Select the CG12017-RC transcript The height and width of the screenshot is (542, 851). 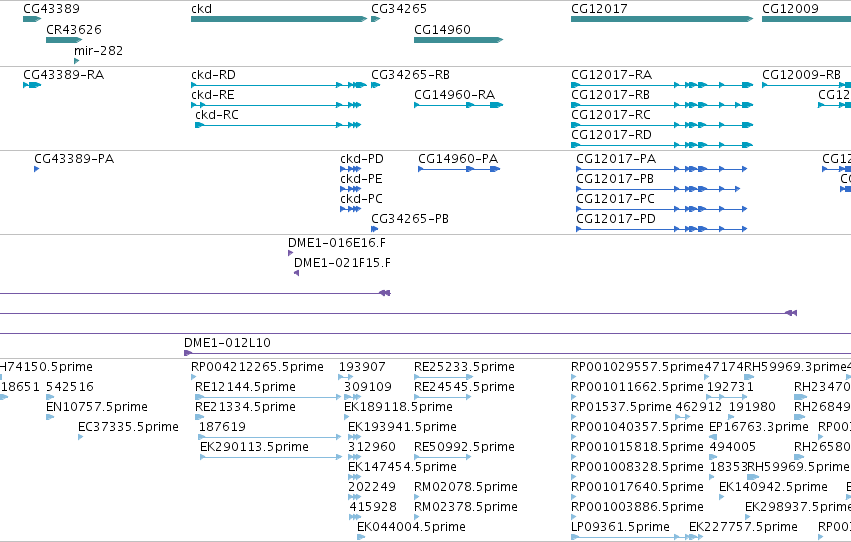(x=662, y=125)
